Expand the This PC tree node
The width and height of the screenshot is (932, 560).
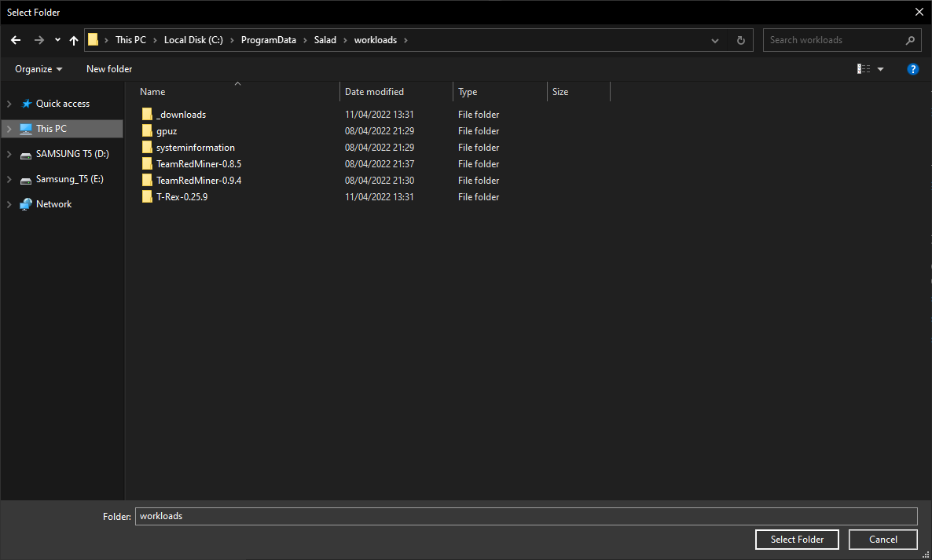(x=9, y=129)
